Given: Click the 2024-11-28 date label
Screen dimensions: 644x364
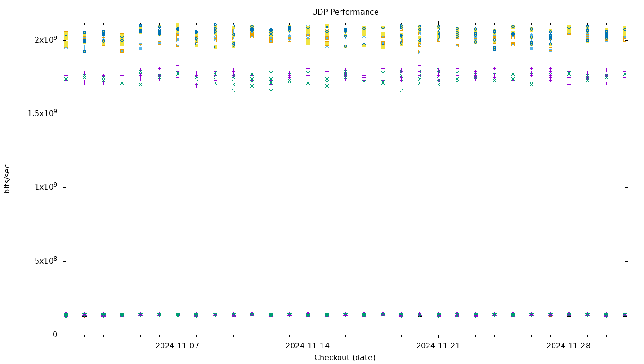Looking at the screenshot, I should (x=569, y=346).
